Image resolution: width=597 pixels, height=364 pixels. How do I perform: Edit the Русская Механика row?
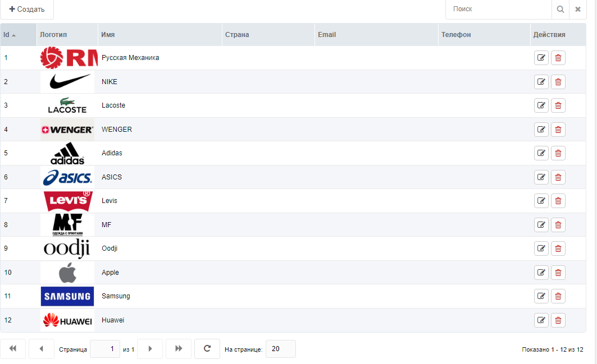[x=541, y=58]
